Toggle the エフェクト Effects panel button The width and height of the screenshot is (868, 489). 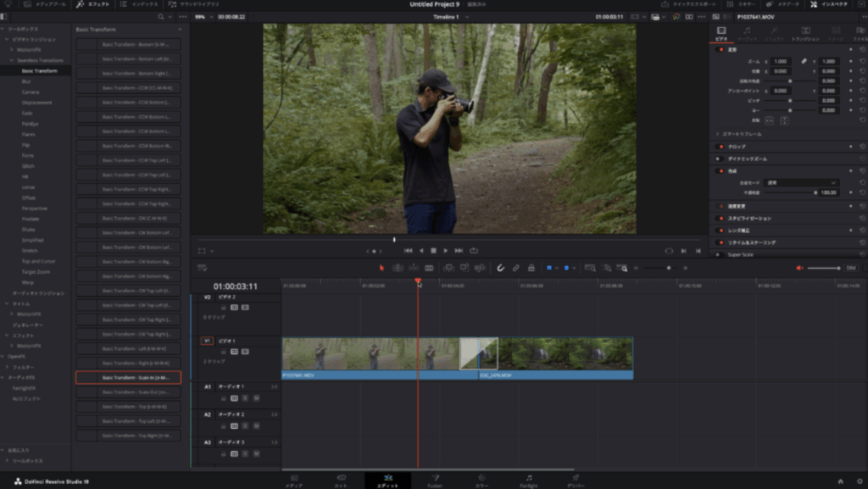[x=93, y=4]
